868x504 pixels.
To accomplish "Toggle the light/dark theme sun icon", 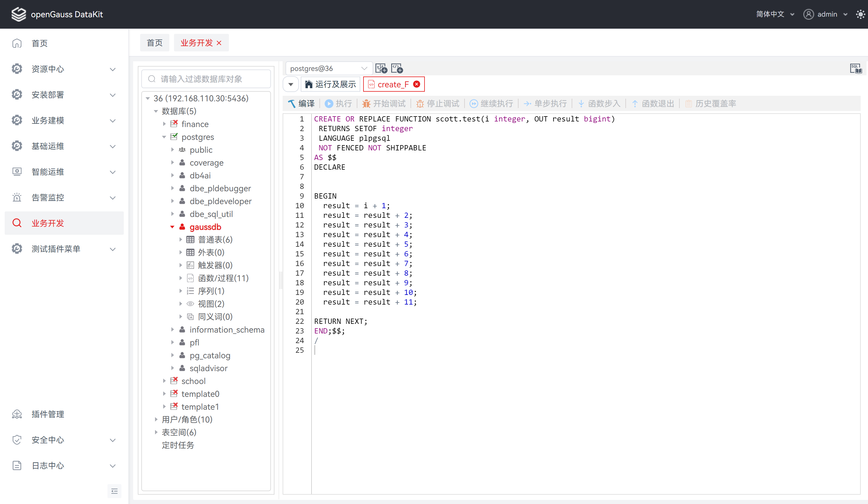I will point(860,14).
